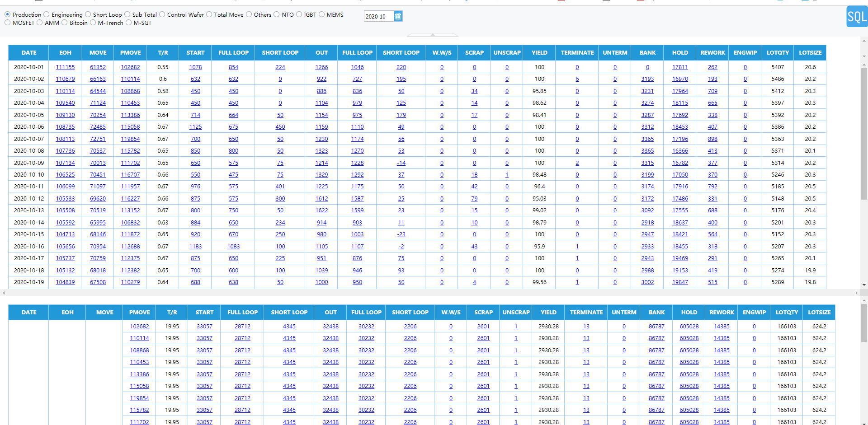The width and height of the screenshot is (868, 425).
Task: Open short loop value 224 link
Action: (x=280, y=67)
